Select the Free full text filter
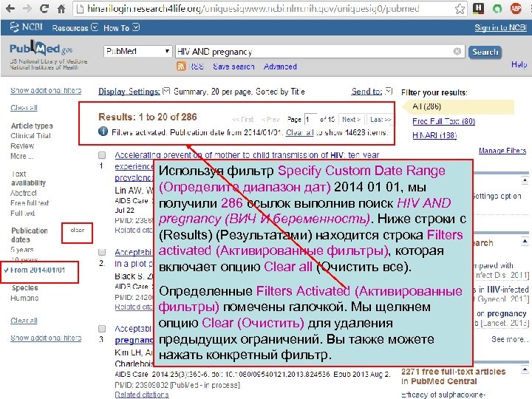Image resolution: width=532 pixels, height=399 pixels. (x=30, y=203)
